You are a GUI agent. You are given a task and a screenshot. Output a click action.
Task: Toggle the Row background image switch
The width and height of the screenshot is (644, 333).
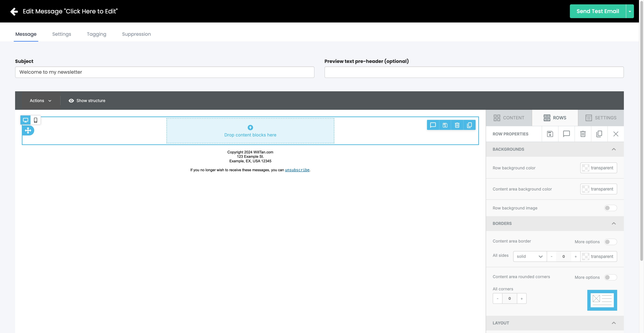(x=610, y=208)
